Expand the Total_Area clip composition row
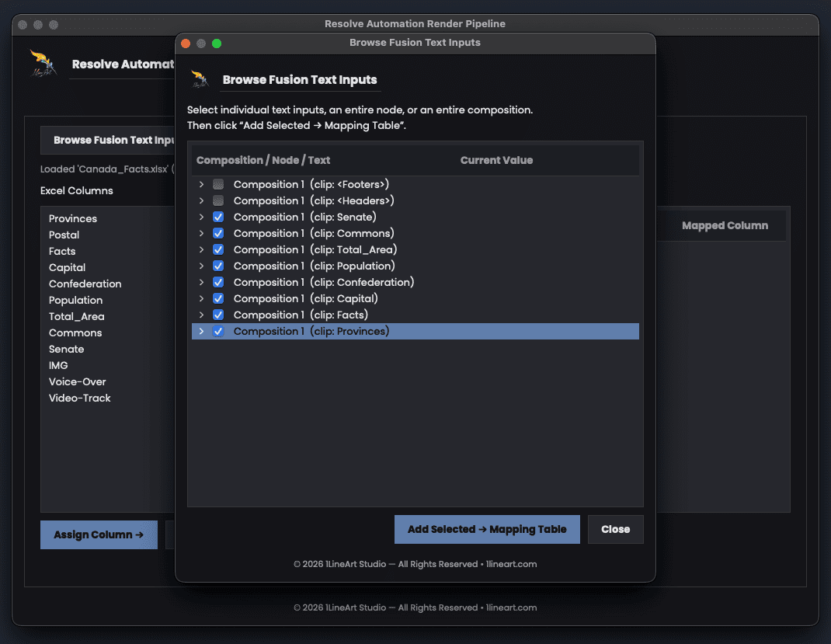 coord(201,249)
